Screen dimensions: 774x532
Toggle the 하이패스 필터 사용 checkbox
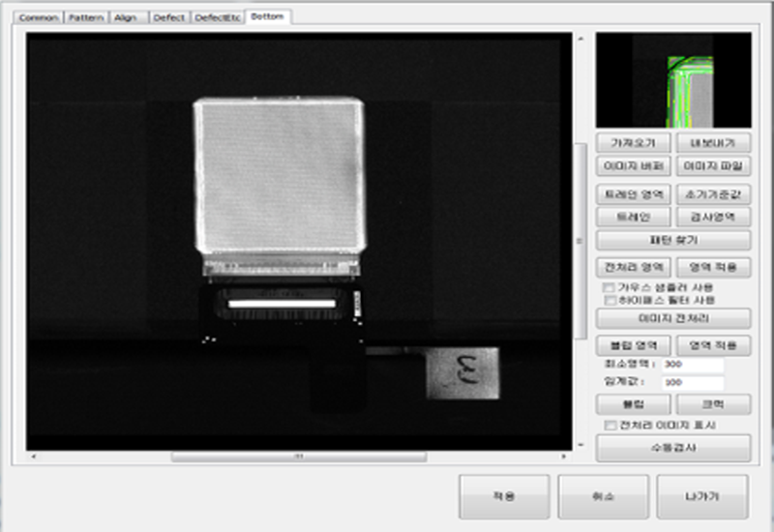point(609,300)
